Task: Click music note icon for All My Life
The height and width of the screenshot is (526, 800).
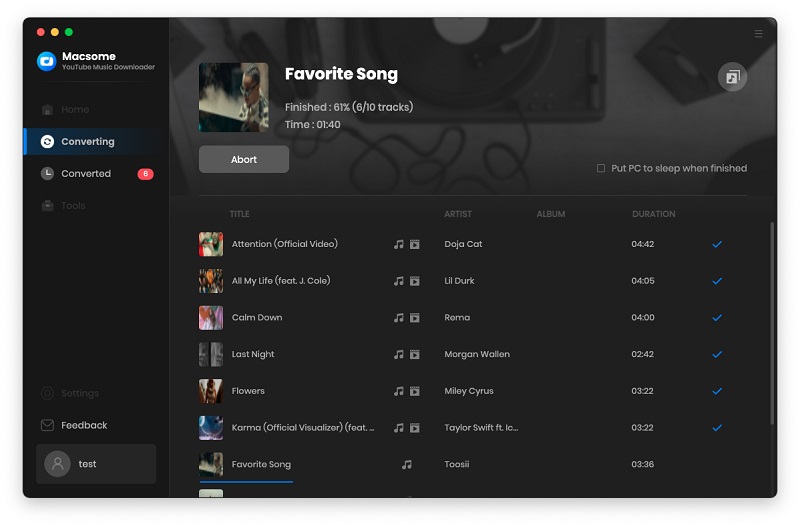Action: (x=398, y=281)
